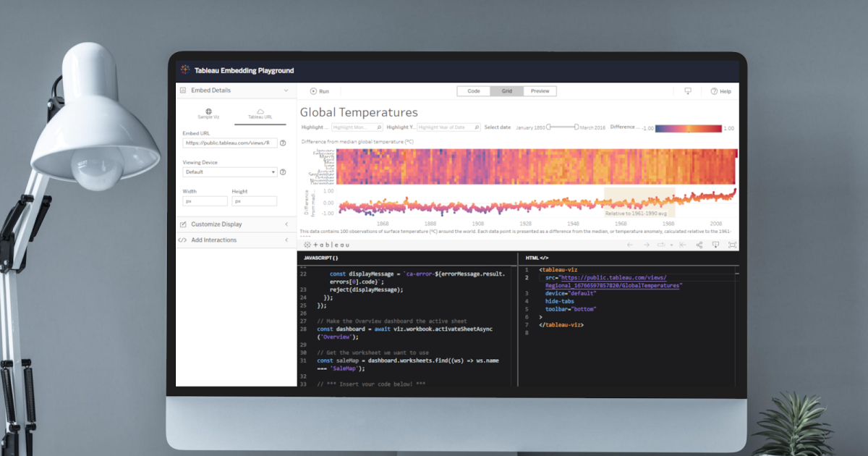Click the Tableau Embedding Playground title text
Screen dimensions: 868x456
(x=244, y=71)
